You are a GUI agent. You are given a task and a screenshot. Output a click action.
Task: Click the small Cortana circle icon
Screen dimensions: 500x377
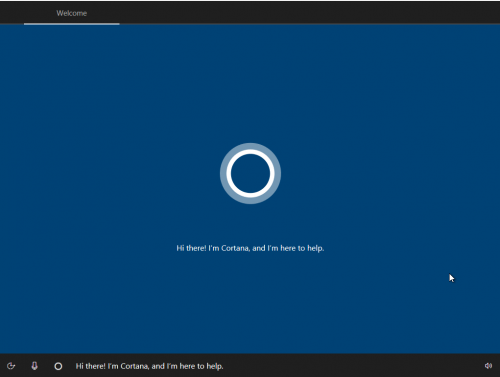point(58,366)
